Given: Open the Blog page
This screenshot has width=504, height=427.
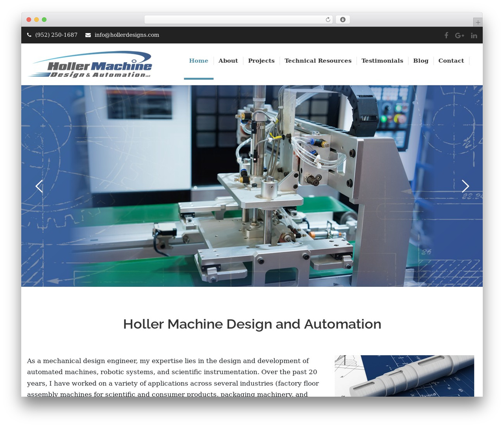Looking at the screenshot, I should pos(421,61).
